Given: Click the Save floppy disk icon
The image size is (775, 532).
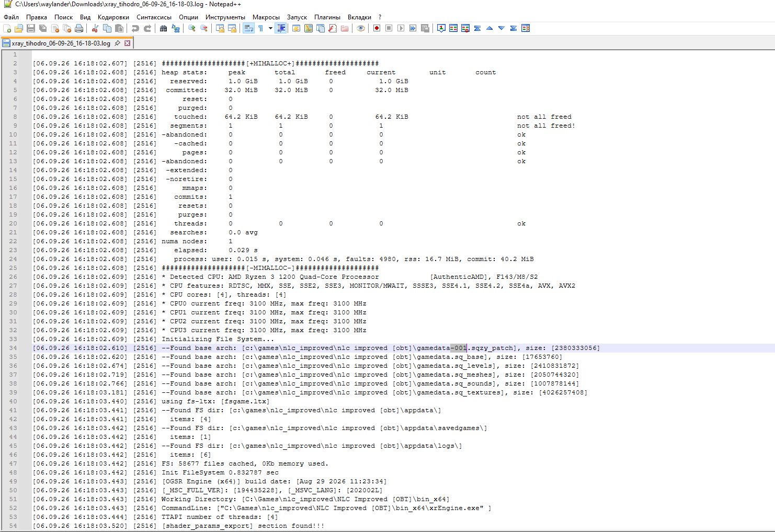Looking at the screenshot, I should [31, 28].
